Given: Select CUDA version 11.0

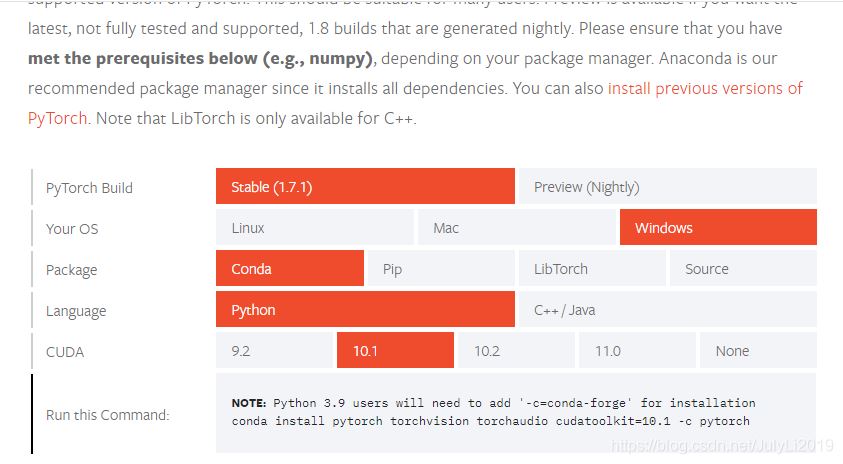Looking at the screenshot, I should click(637, 351).
